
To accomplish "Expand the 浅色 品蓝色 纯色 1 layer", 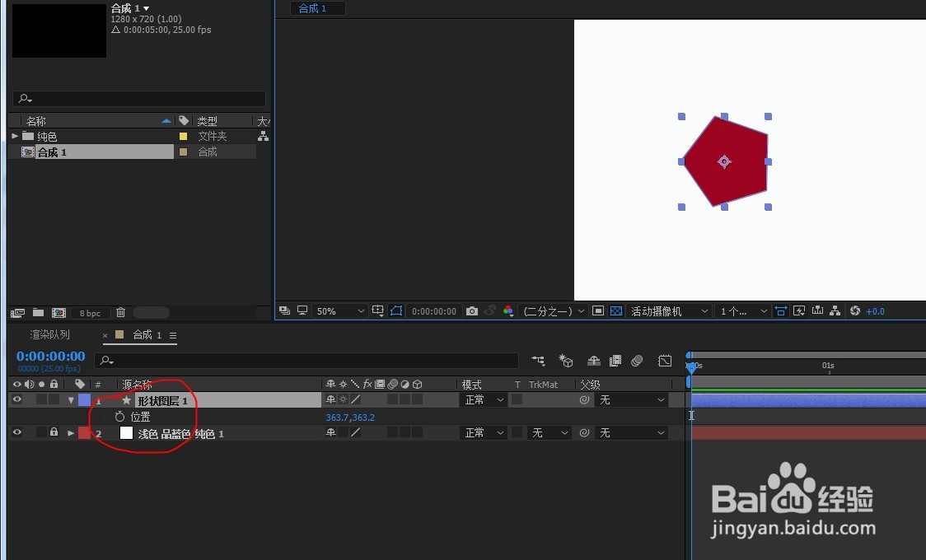I will [71, 433].
